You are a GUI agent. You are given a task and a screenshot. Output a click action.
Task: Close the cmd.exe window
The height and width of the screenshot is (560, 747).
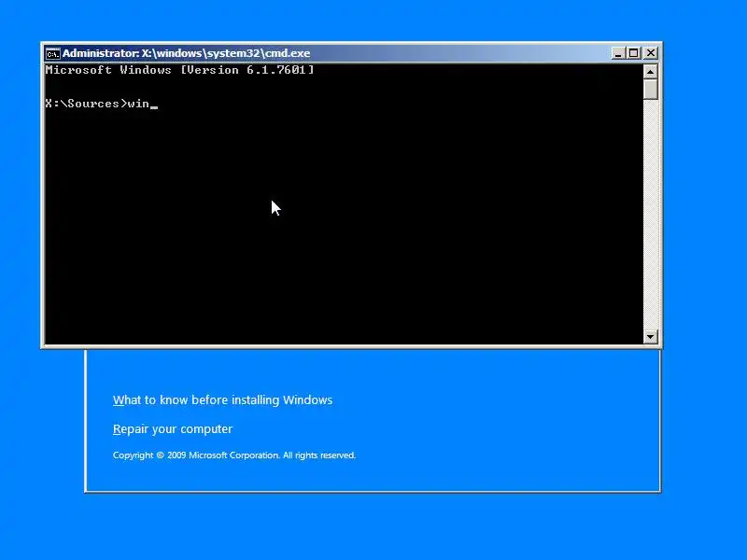(650, 53)
